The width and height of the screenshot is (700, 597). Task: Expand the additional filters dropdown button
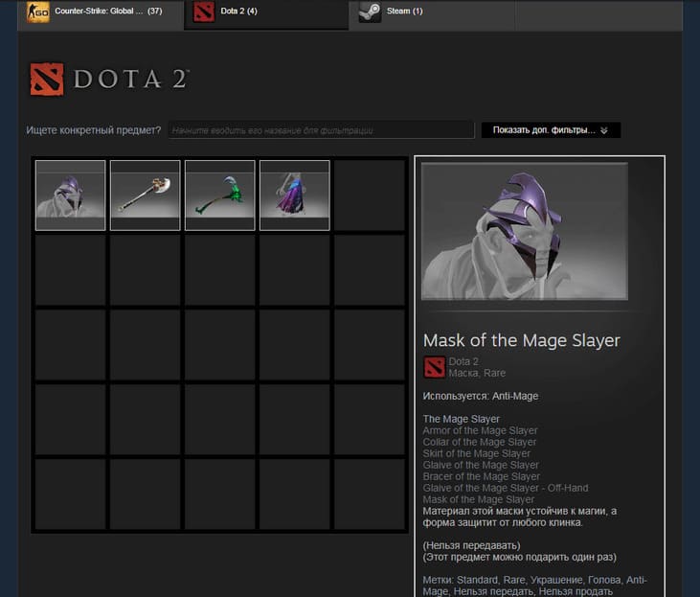(x=551, y=130)
